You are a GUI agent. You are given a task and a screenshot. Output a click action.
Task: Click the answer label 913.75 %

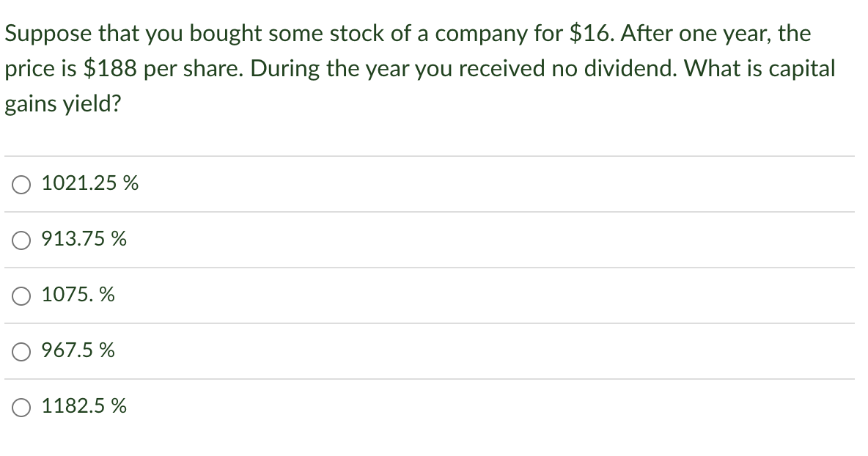click(x=84, y=239)
